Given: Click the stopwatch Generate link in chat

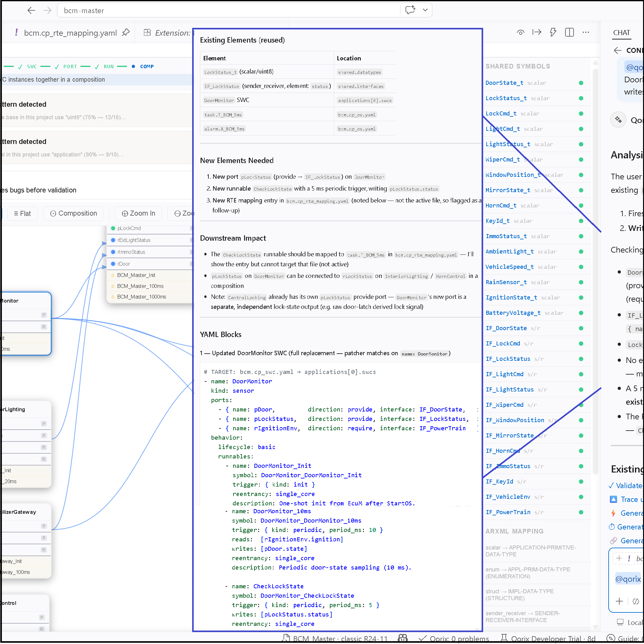Looking at the screenshot, I should point(625,527).
